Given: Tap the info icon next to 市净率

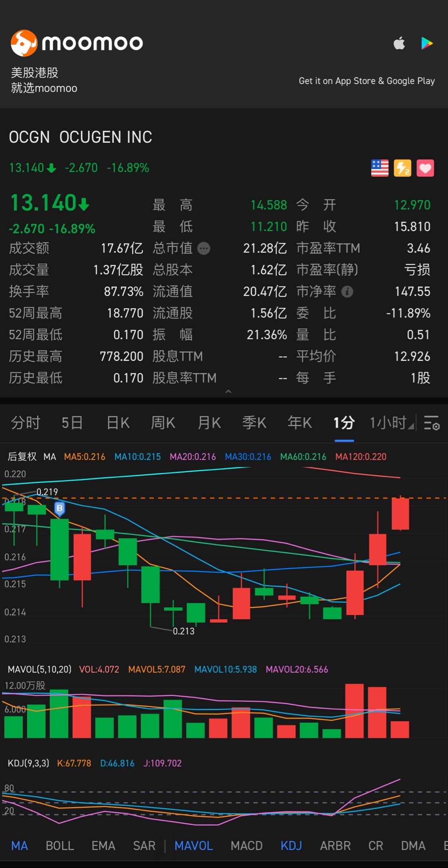Looking at the screenshot, I should (347, 292).
